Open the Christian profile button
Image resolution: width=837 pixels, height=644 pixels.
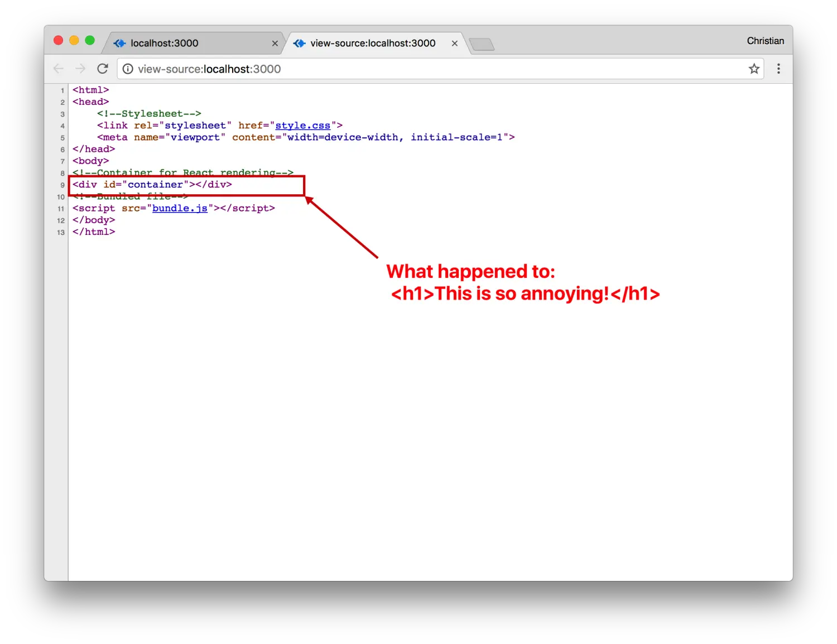pos(765,41)
